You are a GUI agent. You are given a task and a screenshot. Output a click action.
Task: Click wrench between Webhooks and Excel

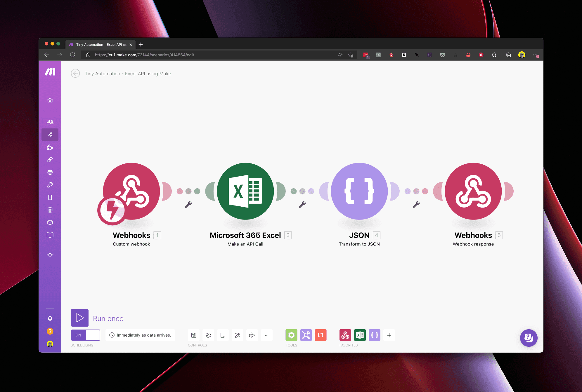(188, 205)
